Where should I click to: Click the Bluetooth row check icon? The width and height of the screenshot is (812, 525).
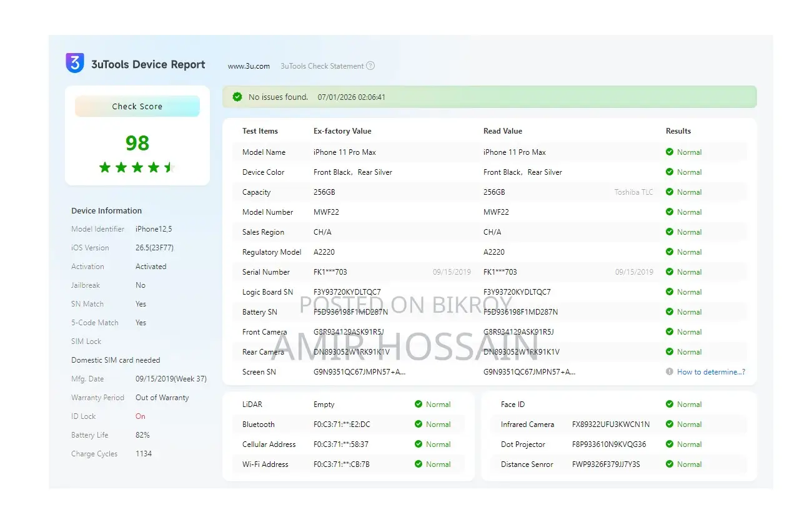[x=418, y=424]
